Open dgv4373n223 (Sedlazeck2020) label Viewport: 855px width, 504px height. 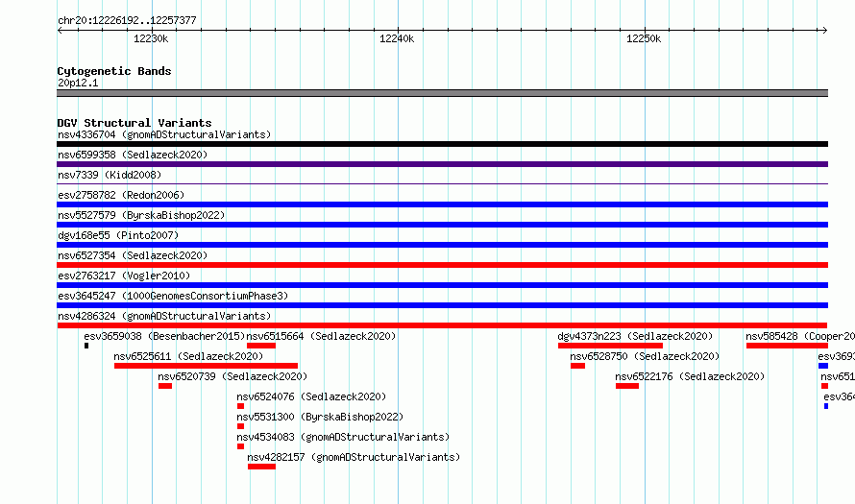635,336
